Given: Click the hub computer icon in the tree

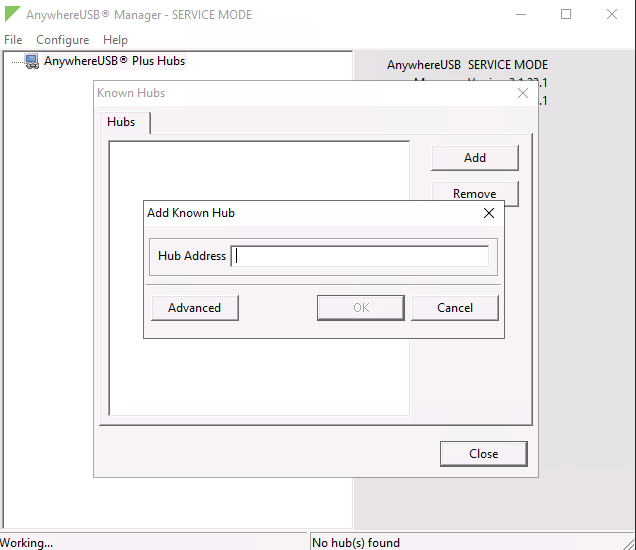Looking at the screenshot, I should click(x=32, y=61).
